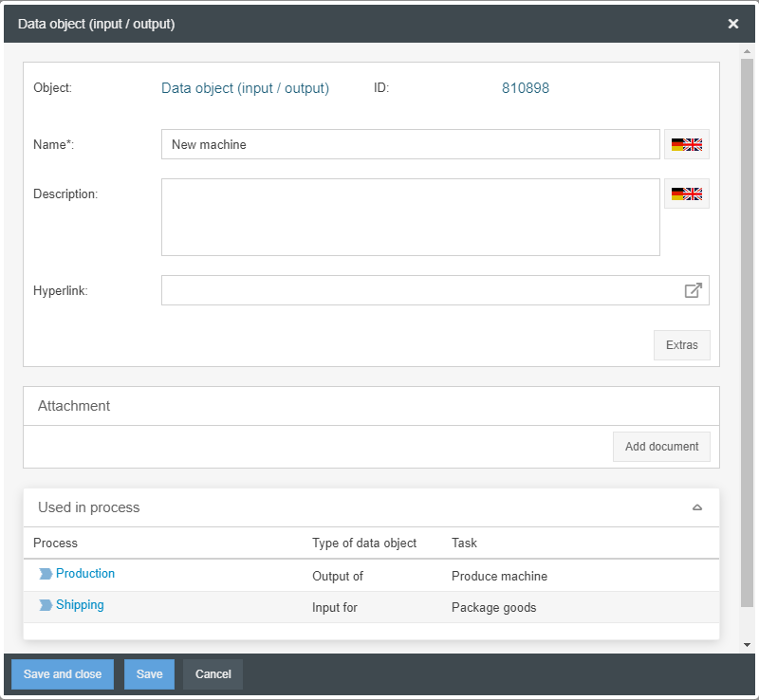The image size is (759, 700).
Task: Click the language flags icon beside Description
Action: tap(686, 193)
